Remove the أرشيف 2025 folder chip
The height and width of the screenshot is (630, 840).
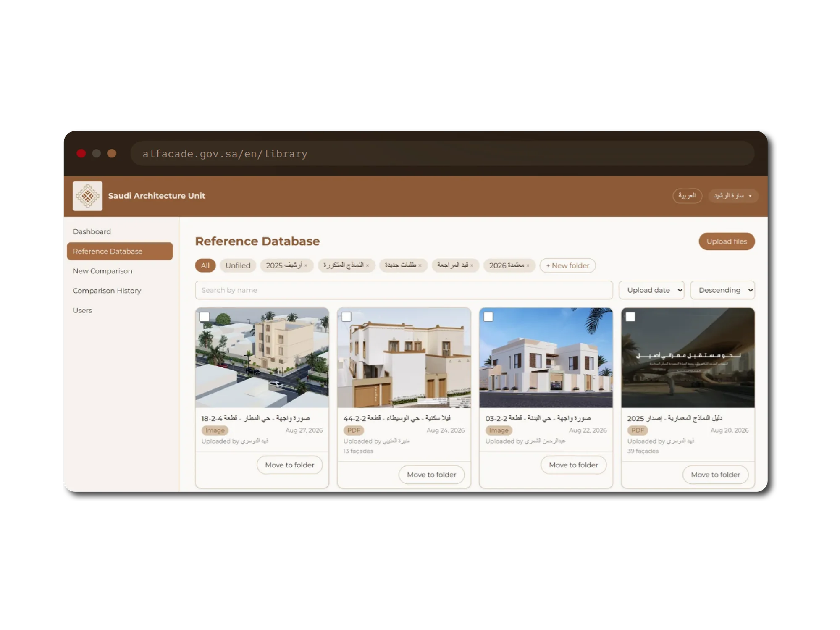pos(306,265)
